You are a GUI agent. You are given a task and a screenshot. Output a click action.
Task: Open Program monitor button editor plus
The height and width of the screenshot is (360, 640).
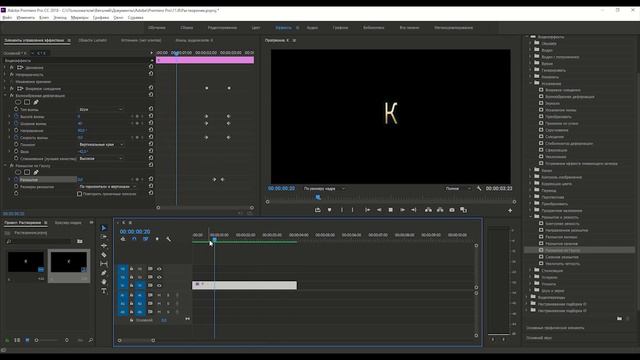click(510, 210)
